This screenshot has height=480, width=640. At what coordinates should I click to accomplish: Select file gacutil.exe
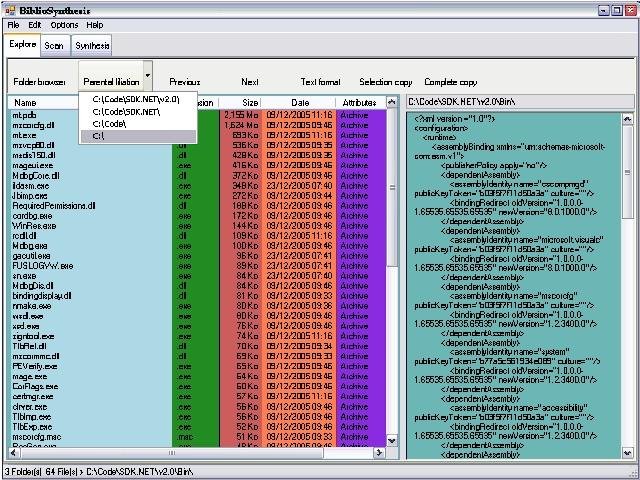click(x=31, y=256)
